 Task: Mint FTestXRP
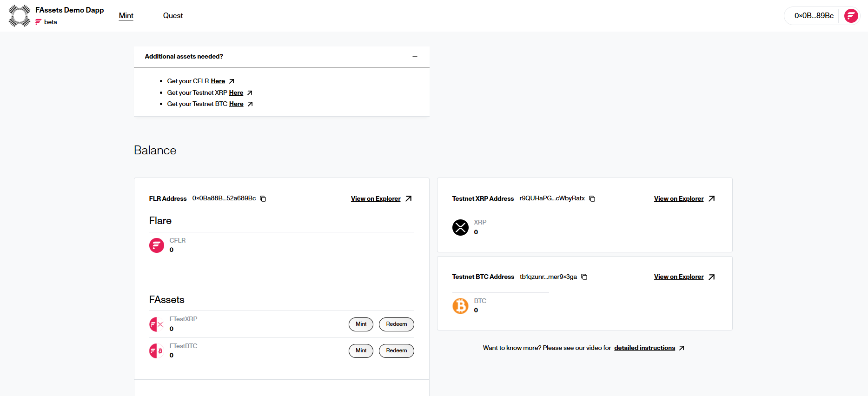tap(361, 324)
